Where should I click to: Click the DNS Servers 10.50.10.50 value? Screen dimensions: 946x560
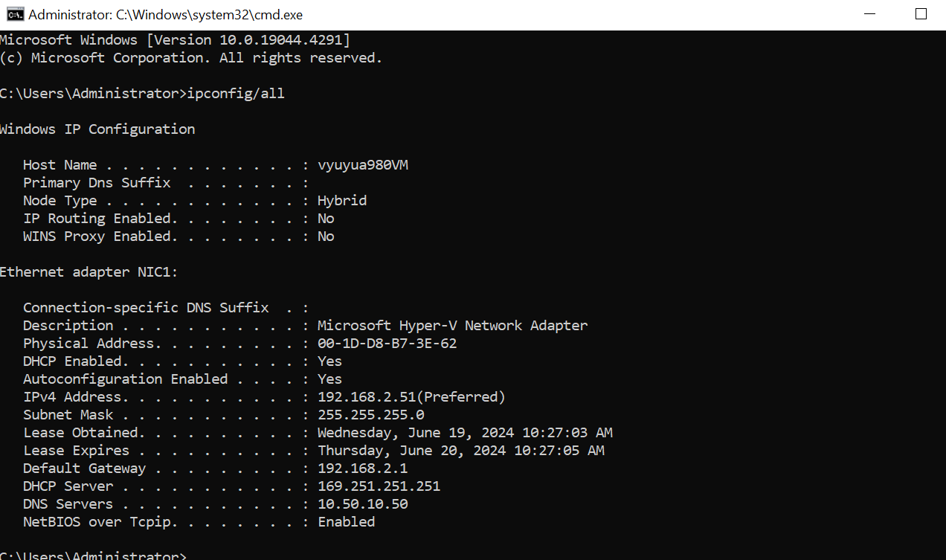[x=363, y=504]
